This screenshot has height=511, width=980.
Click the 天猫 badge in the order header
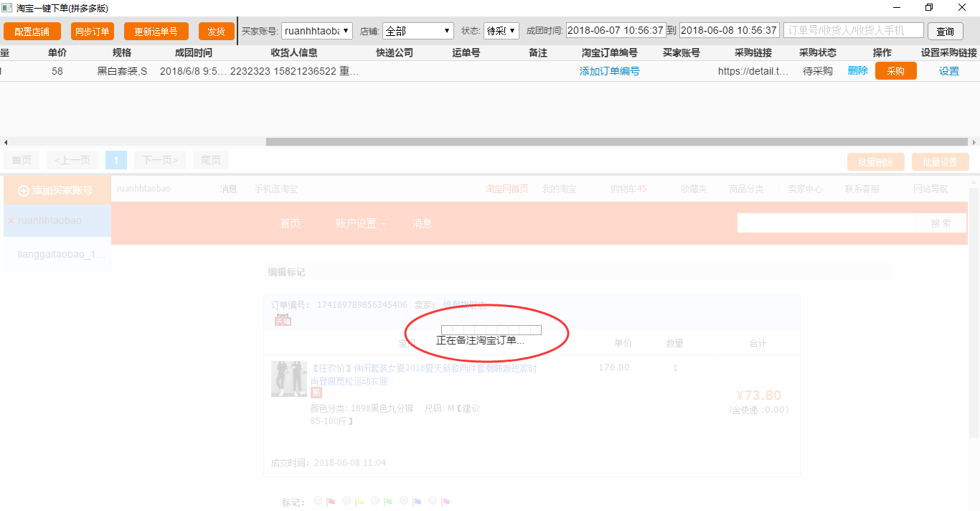[x=283, y=321]
